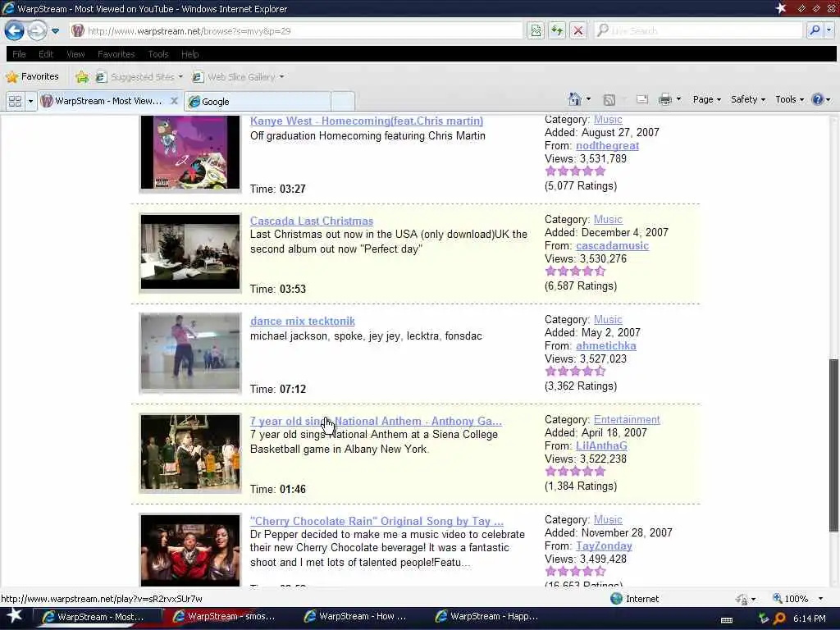Image resolution: width=840 pixels, height=630 pixels.
Task: Open the Tools menu in menu bar
Action: [x=158, y=54]
